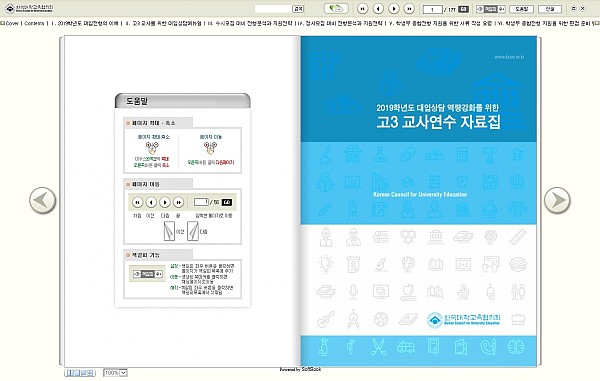Click the page number input field
The image size is (600, 381).
pyautogui.click(x=432, y=9)
